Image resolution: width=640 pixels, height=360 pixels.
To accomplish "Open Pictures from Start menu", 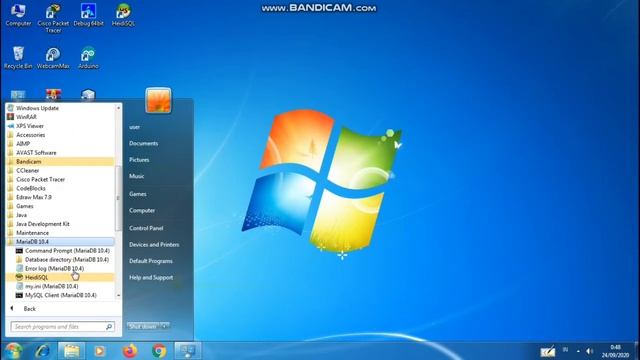I will pos(139,160).
